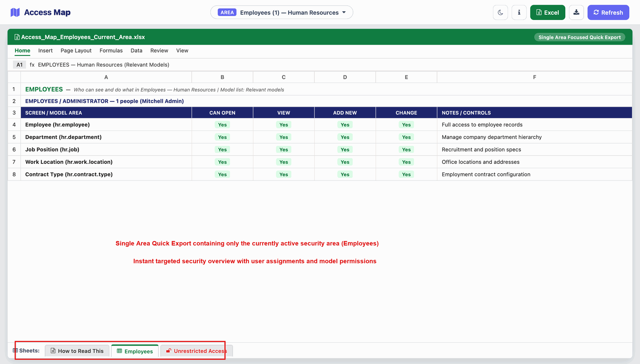Click Yes in Employee's Can Open cell
640x364 pixels.
[222, 125]
